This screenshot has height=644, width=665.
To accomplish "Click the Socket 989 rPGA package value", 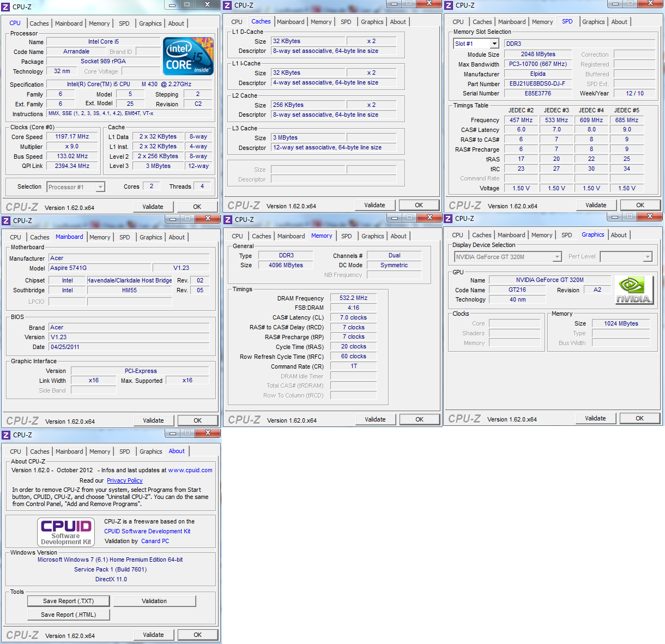I will [103, 62].
